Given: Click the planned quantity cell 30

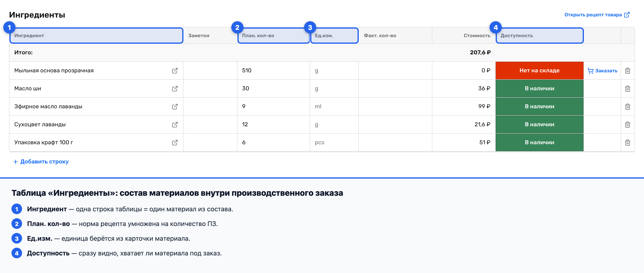Looking at the screenshot, I should tap(274, 88).
